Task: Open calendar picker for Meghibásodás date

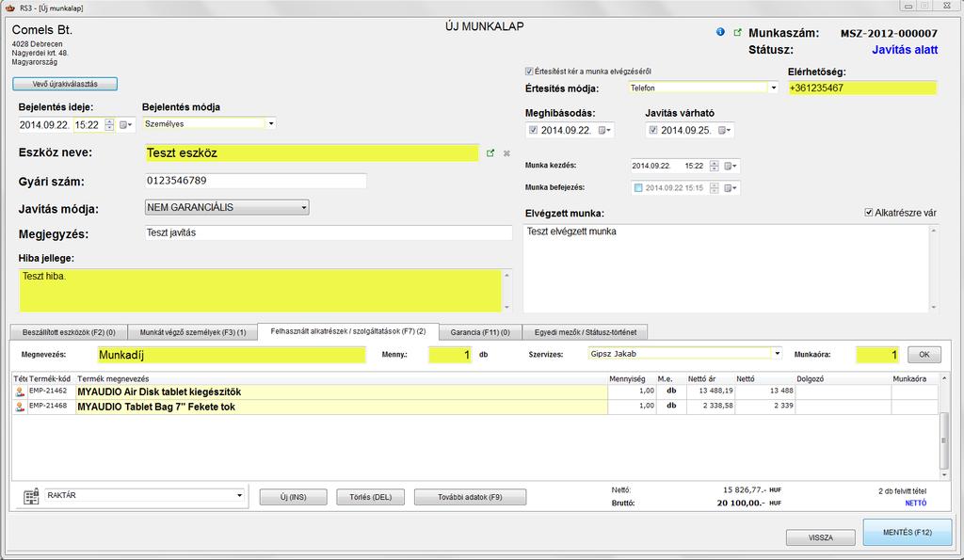Action: [604, 130]
